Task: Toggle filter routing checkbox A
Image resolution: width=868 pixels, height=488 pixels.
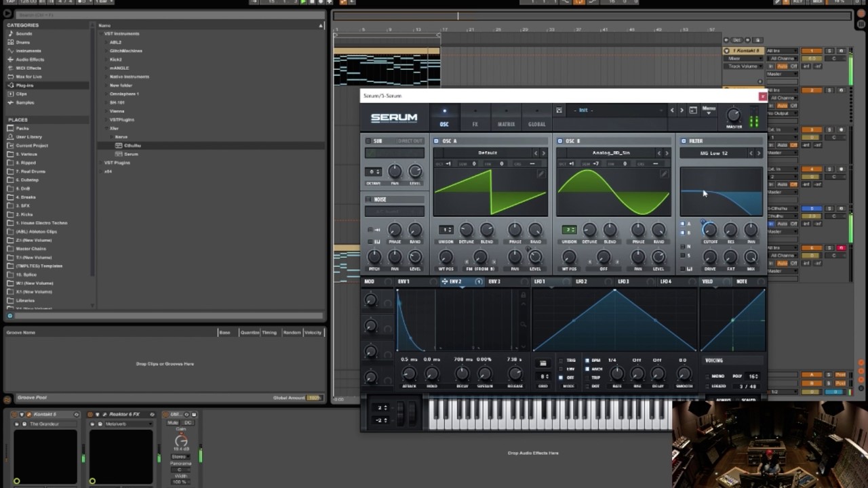Action: 683,224
